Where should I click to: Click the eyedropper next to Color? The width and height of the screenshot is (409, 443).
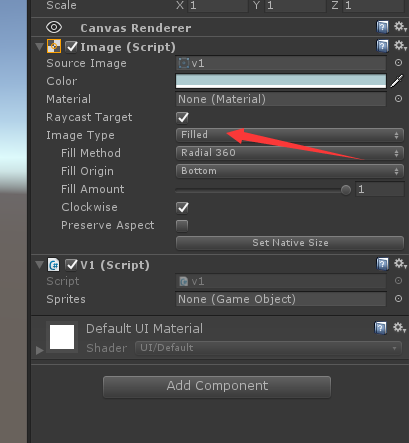coord(397,81)
